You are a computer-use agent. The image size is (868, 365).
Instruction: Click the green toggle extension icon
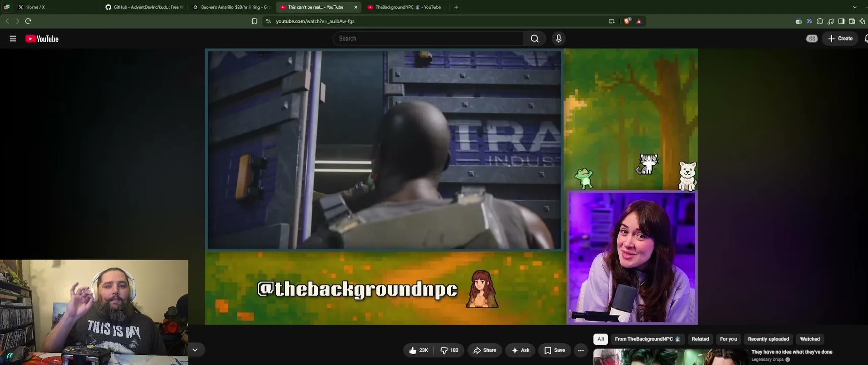798,21
